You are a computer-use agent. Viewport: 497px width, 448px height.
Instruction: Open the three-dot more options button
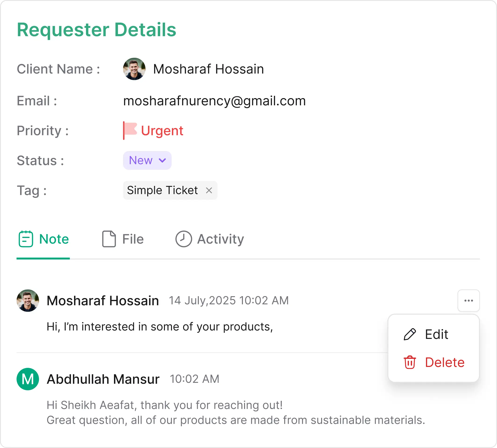coord(469,301)
